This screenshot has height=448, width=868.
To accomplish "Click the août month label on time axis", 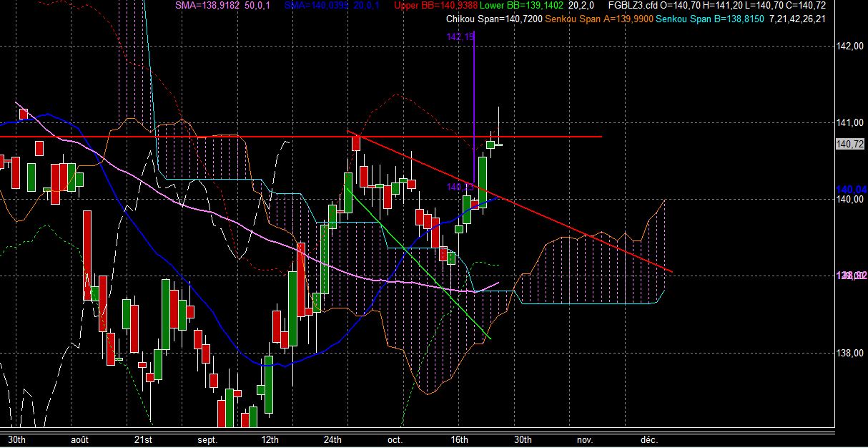I will click(79, 439).
